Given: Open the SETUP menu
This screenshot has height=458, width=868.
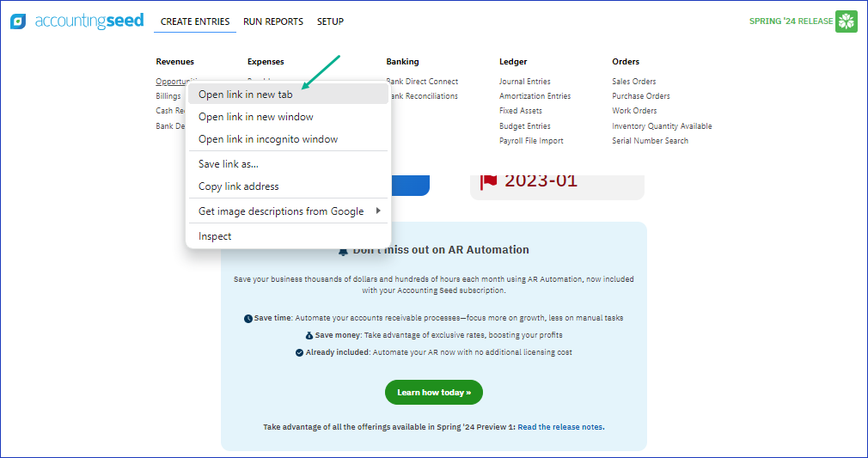Looking at the screenshot, I should point(331,21).
